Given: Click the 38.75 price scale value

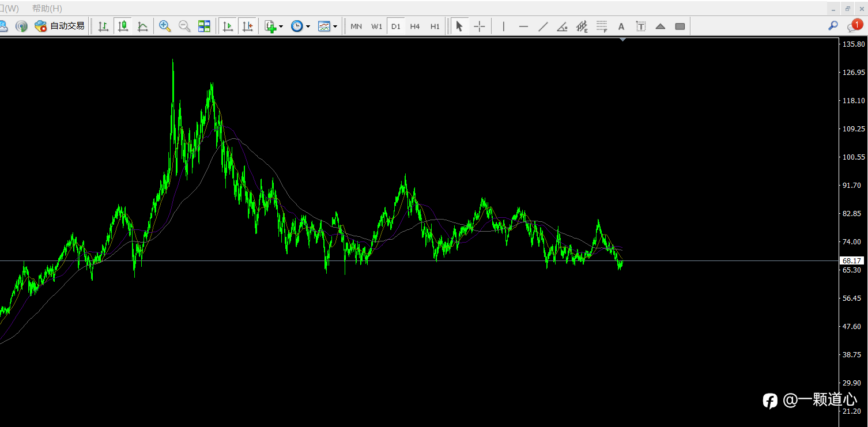Looking at the screenshot, I should [852, 354].
